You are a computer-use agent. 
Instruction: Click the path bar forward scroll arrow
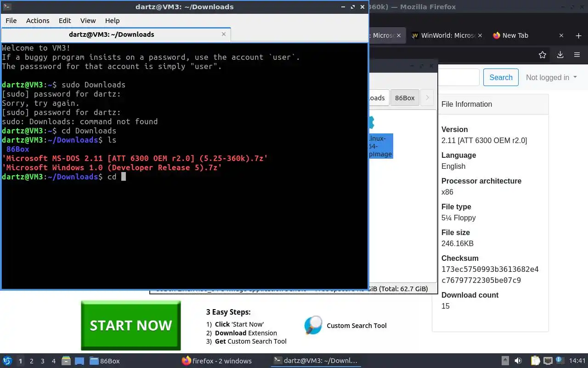pyautogui.click(x=427, y=98)
